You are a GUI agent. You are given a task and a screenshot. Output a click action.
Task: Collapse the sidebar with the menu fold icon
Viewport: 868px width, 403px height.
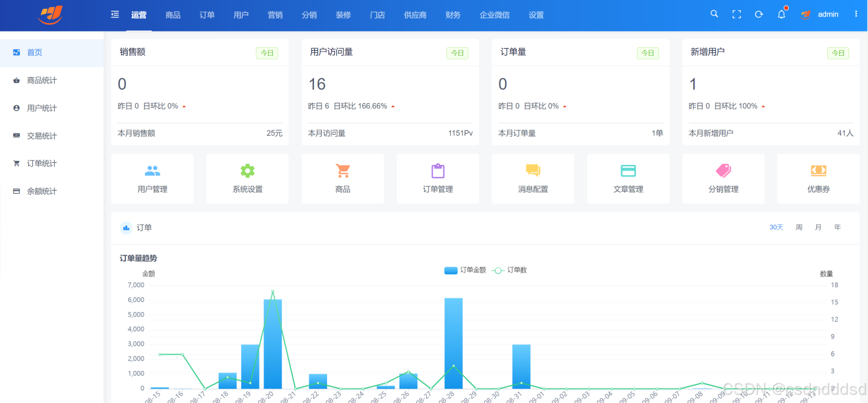coord(115,14)
